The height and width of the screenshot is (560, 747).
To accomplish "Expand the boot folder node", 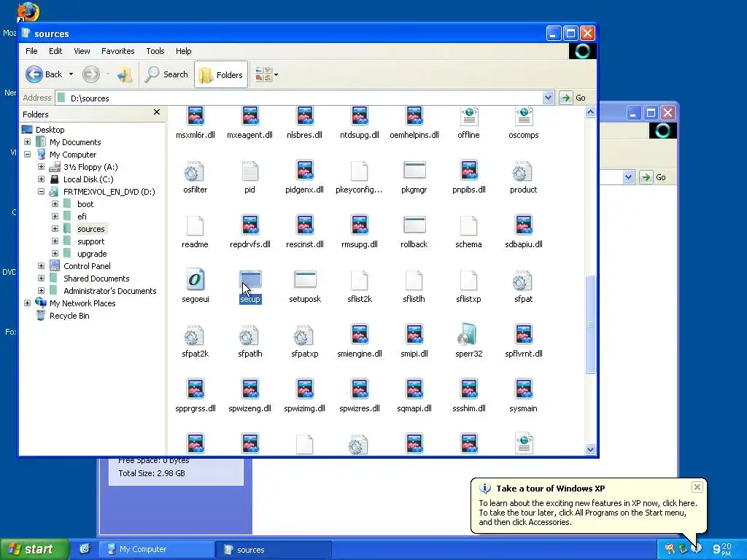I will (55, 204).
